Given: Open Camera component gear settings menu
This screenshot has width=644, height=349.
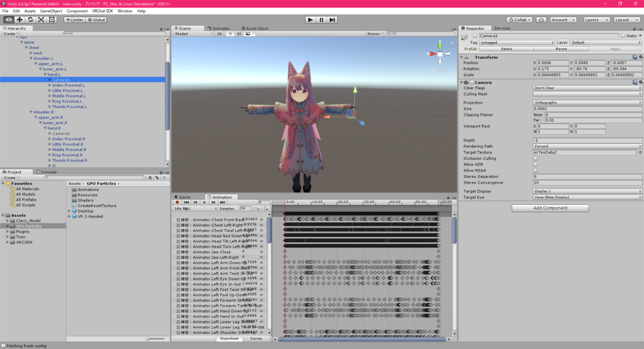Looking at the screenshot, I should [641, 82].
